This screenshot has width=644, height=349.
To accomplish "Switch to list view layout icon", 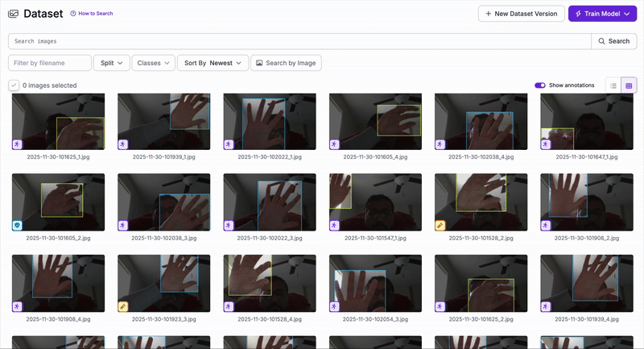I will pyautogui.click(x=613, y=85).
